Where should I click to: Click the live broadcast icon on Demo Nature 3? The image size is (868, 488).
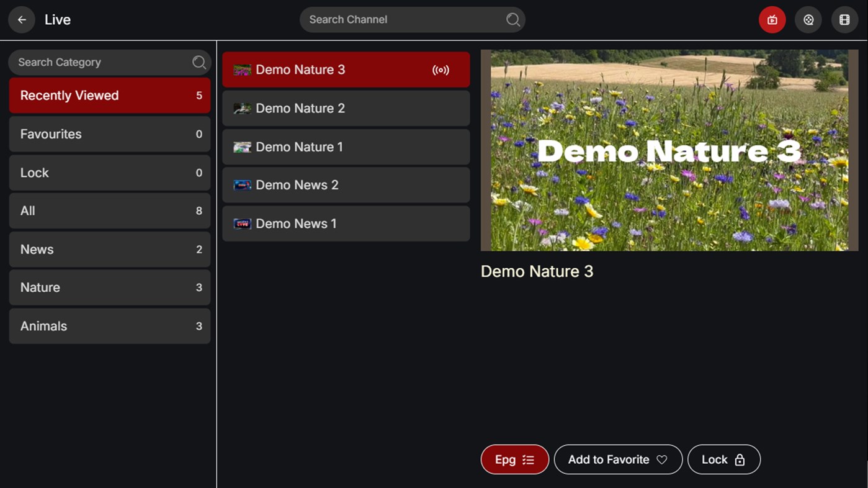click(441, 70)
